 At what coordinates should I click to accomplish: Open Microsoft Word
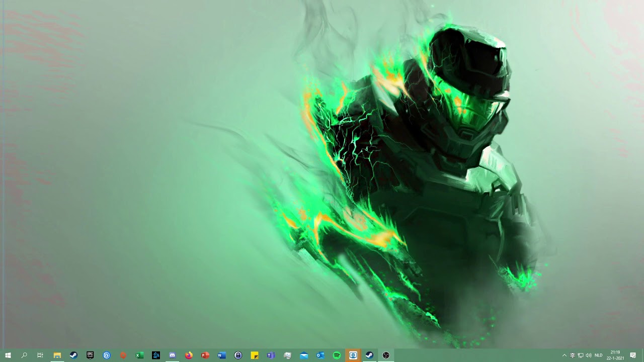pos(221,355)
